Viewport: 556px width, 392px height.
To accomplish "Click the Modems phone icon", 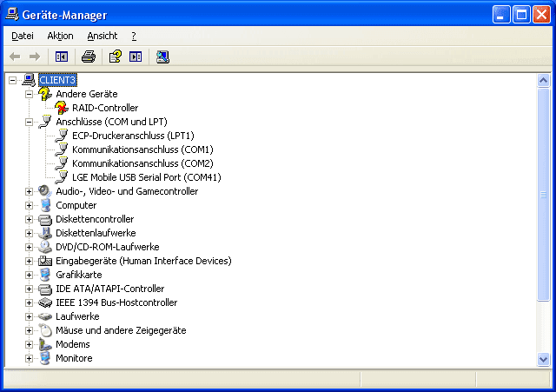I will 45,344.
